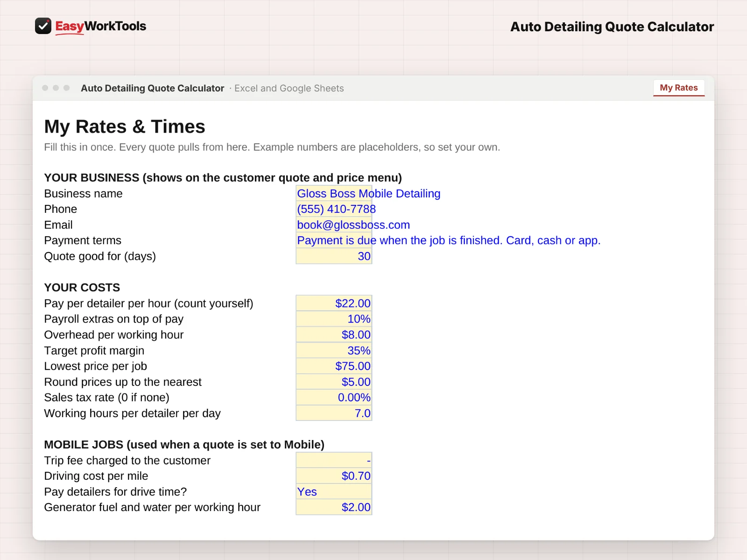Select Overhead per working hour $8.00 cell

coord(334,335)
